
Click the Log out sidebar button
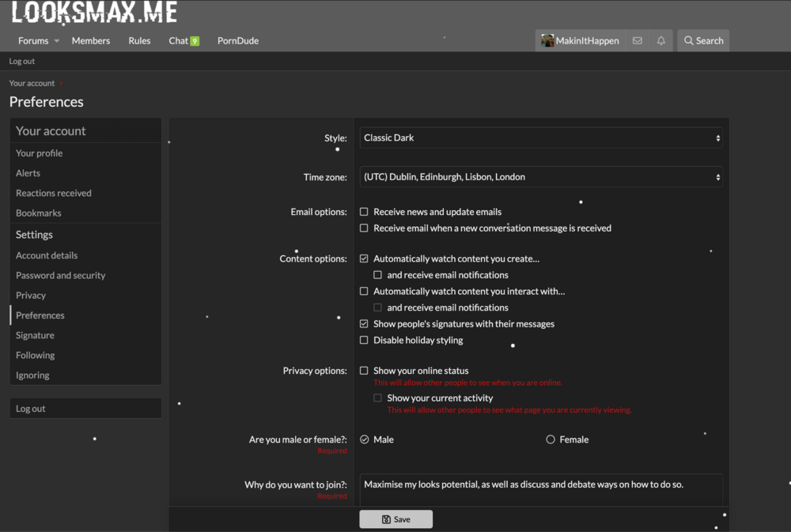coord(85,409)
